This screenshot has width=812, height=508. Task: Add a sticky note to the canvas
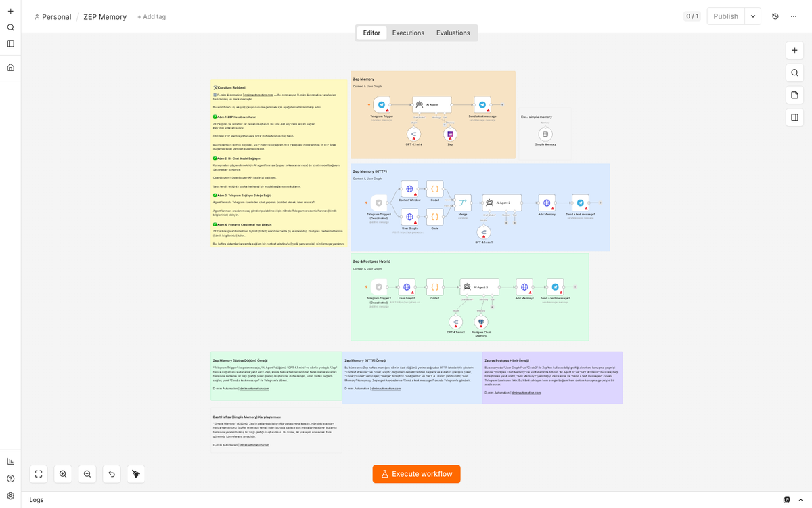(795, 95)
